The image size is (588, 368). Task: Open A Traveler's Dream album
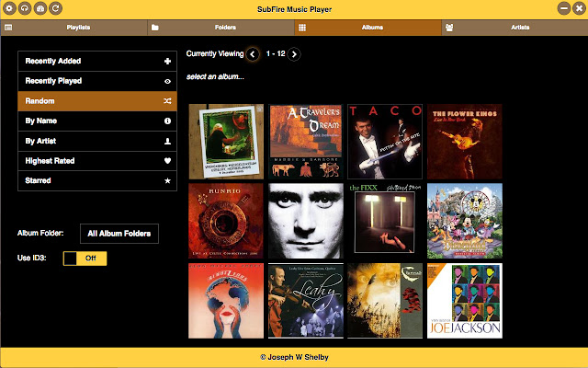click(306, 142)
